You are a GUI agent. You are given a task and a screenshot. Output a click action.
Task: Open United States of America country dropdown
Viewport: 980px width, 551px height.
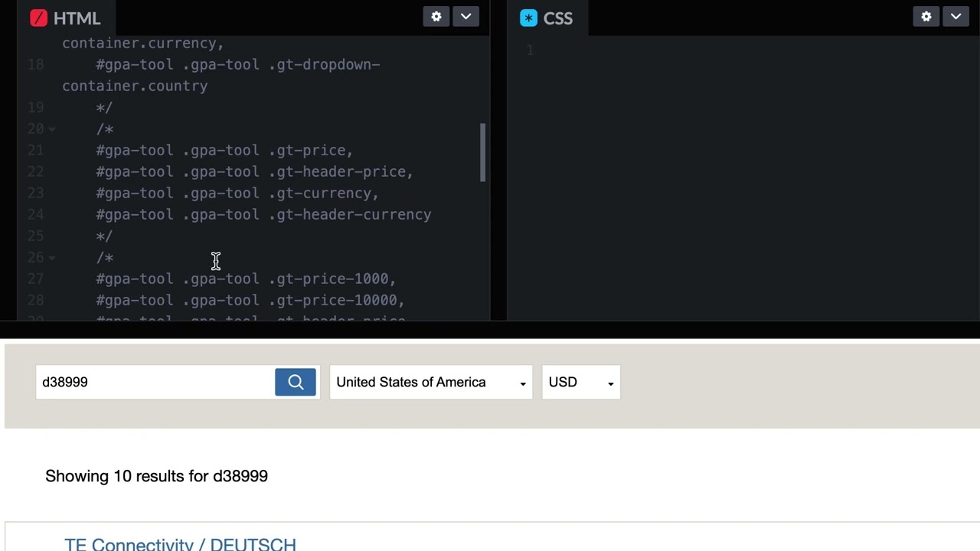point(431,382)
